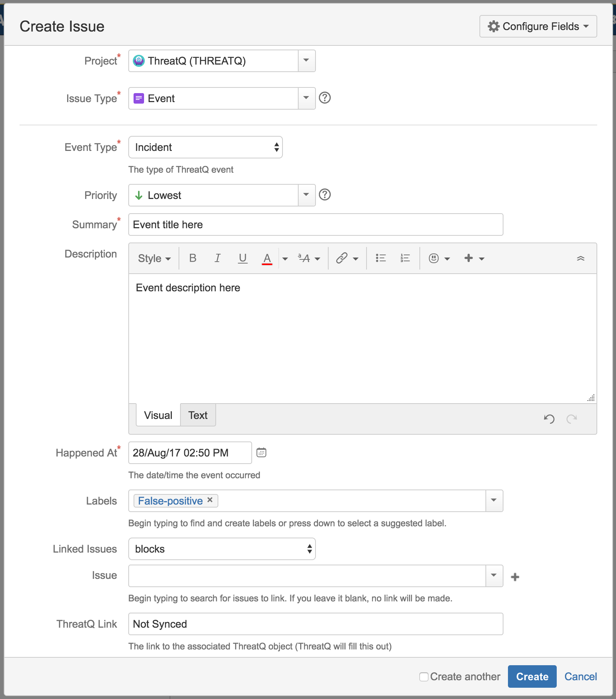This screenshot has height=699, width=616.
Task: Open the text color picker arrow
Action: tap(285, 258)
